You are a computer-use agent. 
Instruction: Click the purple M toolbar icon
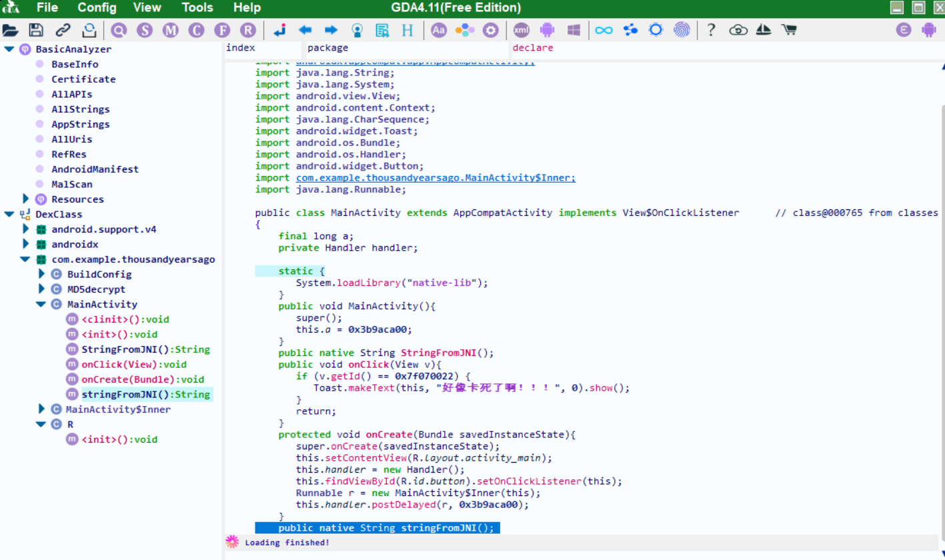click(171, 30)
